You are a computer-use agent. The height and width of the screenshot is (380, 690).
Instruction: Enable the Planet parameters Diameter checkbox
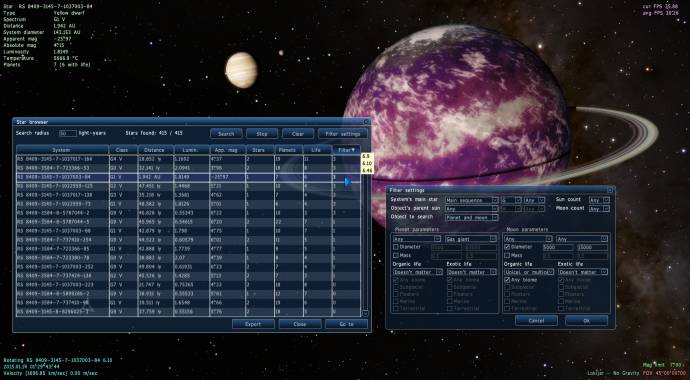[x=396, y=247]
